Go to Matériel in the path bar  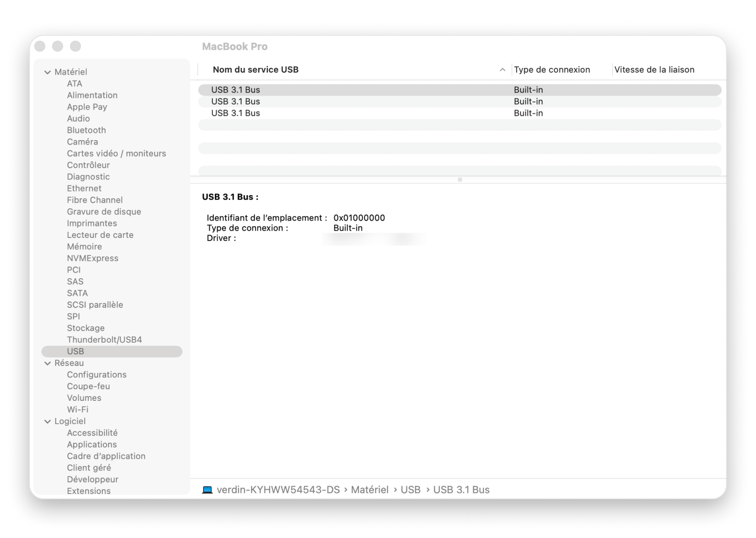(x=370, y=490)
